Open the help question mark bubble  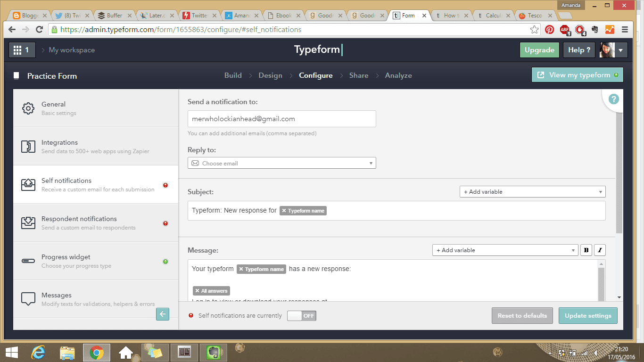click(x=613, y=99)
